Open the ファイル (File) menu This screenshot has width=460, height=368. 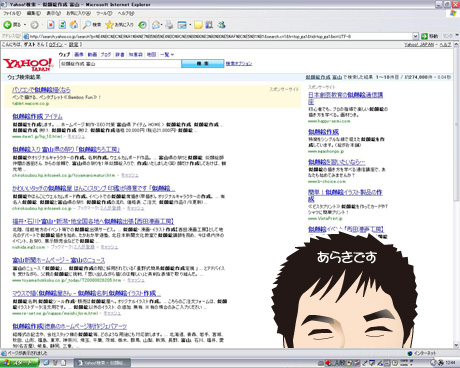coord(12,13)
